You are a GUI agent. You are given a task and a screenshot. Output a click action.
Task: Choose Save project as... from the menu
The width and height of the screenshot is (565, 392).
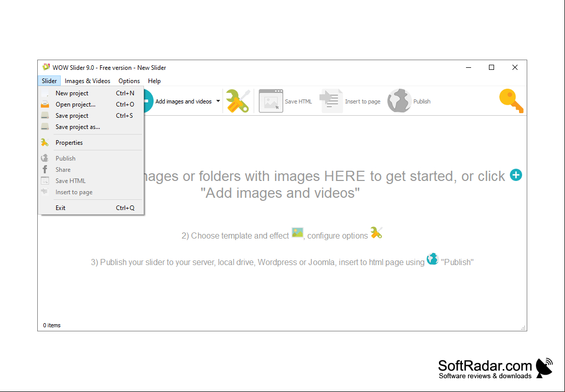click(91, 127)
